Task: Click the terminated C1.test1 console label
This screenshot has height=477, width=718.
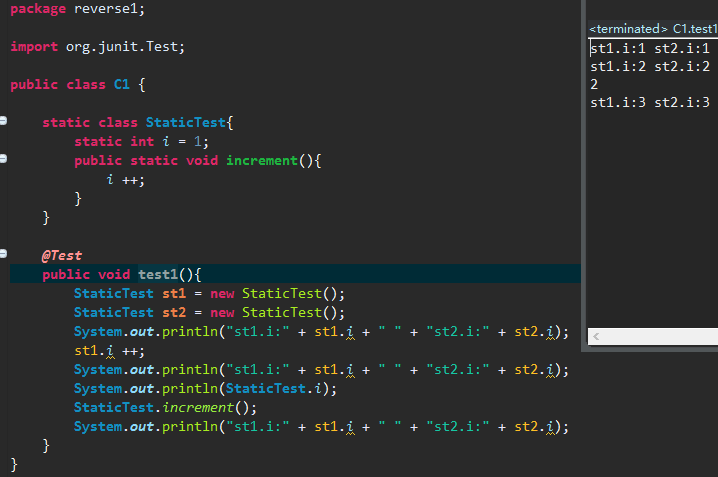Action: click(653, 29)
